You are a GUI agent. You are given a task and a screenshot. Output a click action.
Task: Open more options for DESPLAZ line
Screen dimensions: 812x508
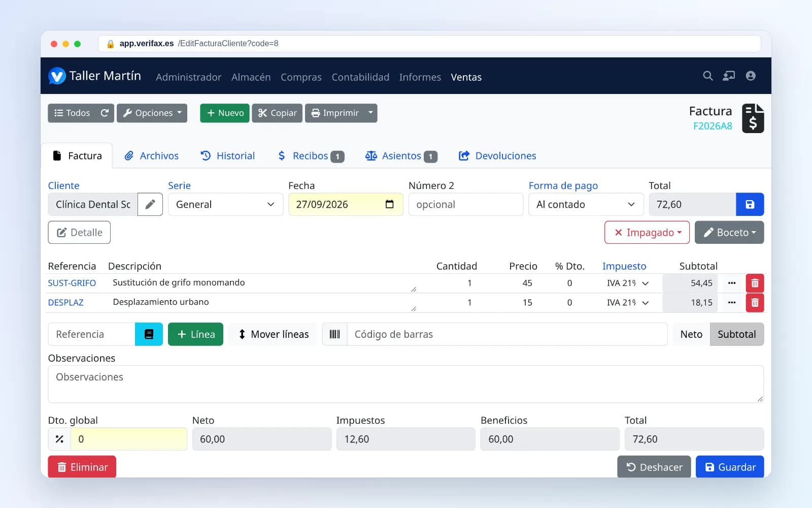pos(731,302)
